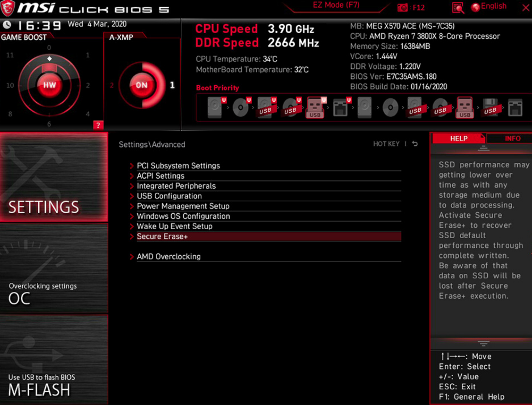Select the legacy network boot icon at row end

(515, 107)
